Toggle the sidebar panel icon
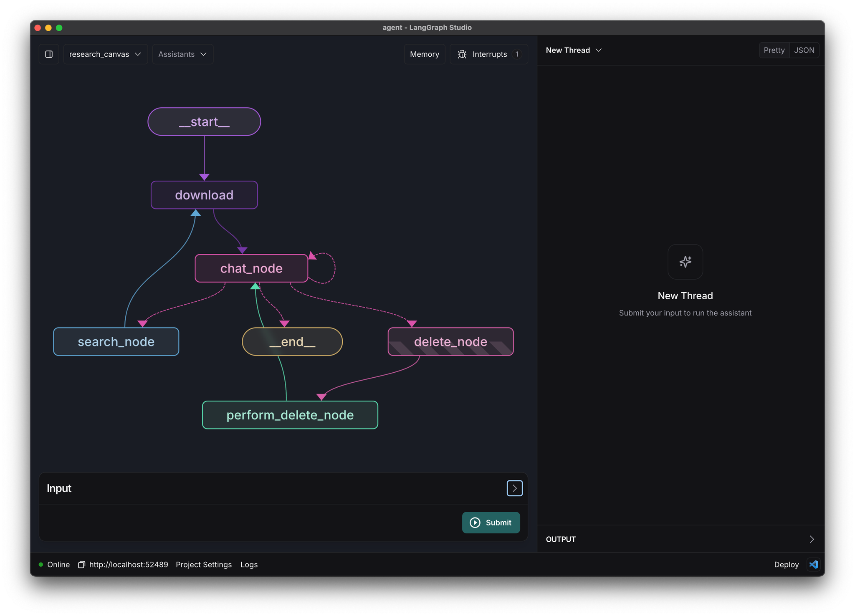The width and height of the screenshot is (855, 616). (49, 54)
